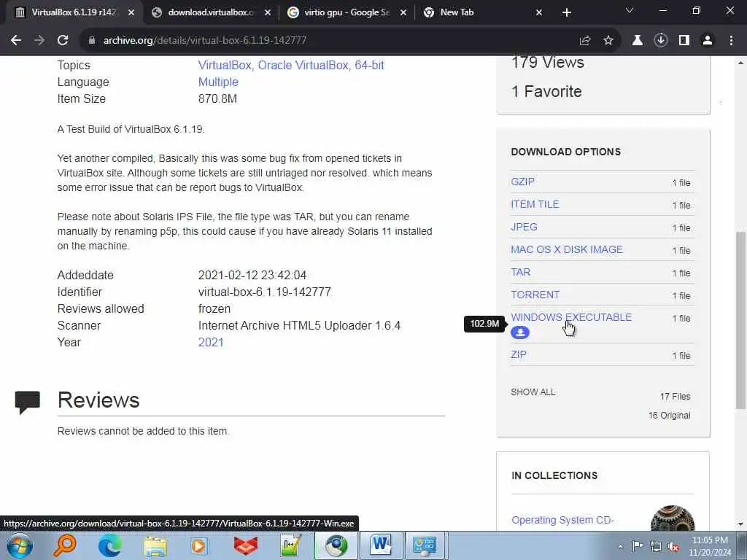Open the 64-bit topic link
Image resolution: width=747 pixels, height=560 pixels.
369,65
